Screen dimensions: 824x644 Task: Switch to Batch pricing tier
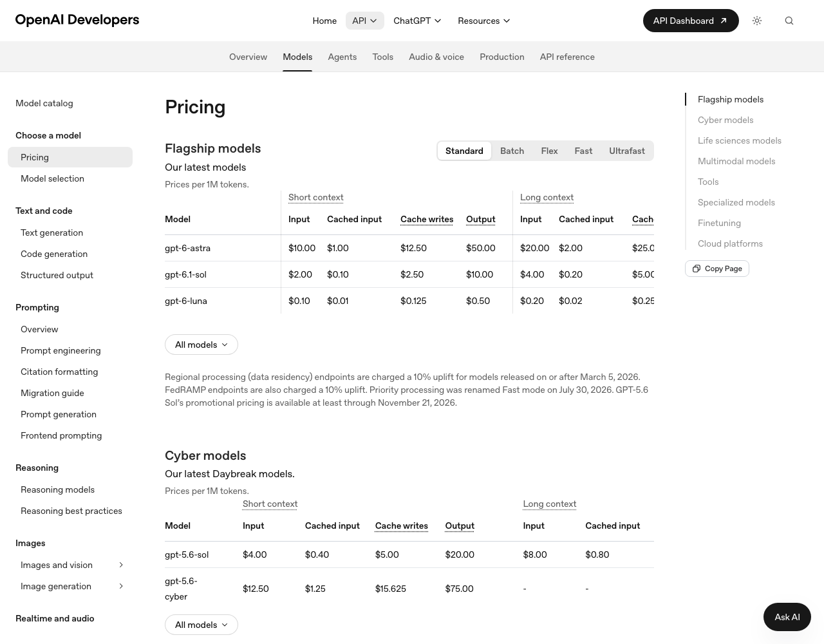[x=512, y=151]
